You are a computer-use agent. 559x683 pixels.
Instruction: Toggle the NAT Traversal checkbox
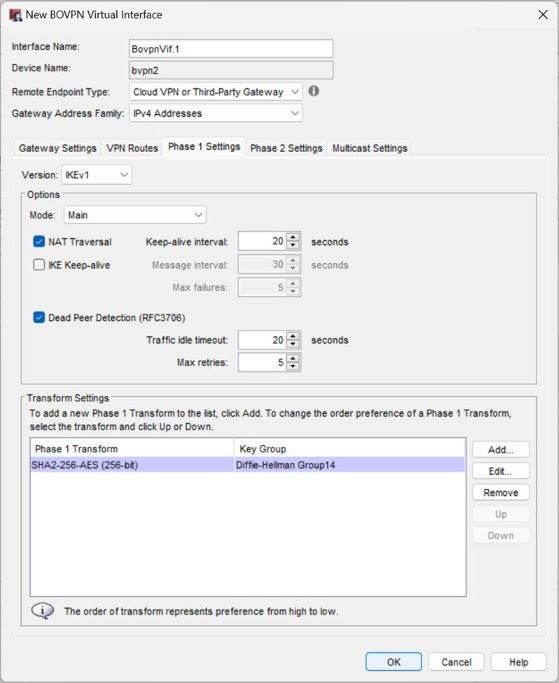(x=39, y=241)
